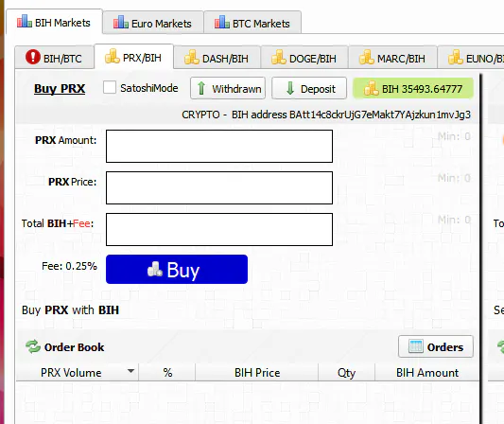Click the blue Buy button

[x=177, y=270]
